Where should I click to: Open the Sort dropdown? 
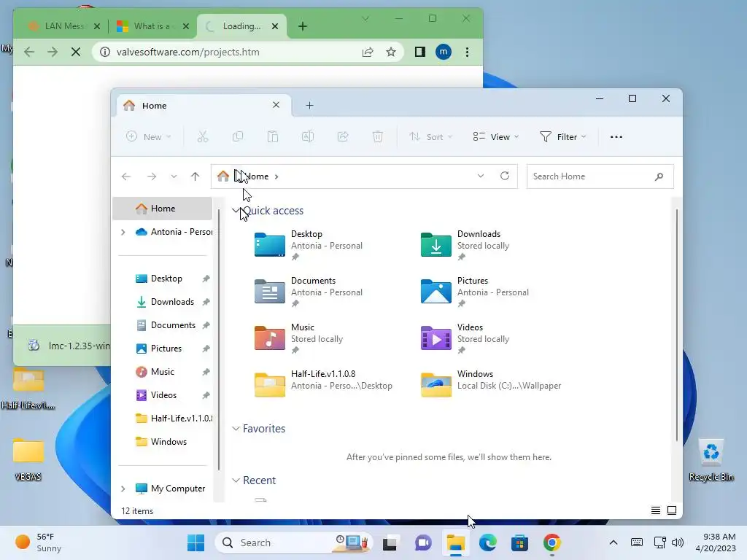click(x=430, y=136)
